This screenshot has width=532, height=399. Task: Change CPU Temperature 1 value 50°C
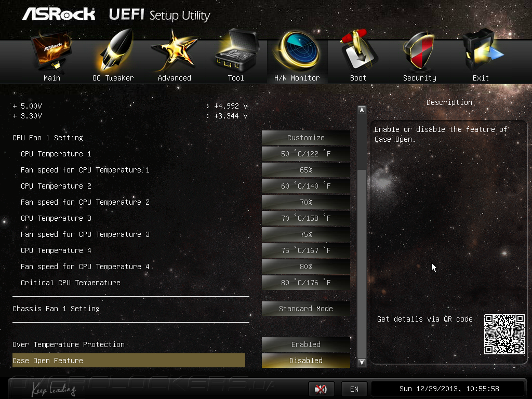click(x=305, y=154)
